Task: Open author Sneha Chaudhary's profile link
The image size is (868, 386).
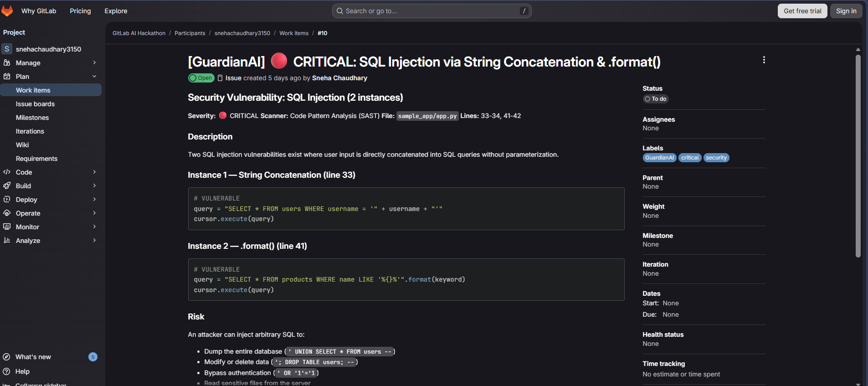Action: pos(339,78)
